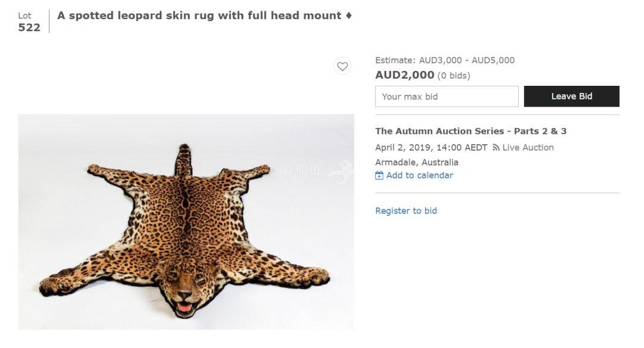Click the current price AUD2,000

pyautogui.click(x=404, y=75)
